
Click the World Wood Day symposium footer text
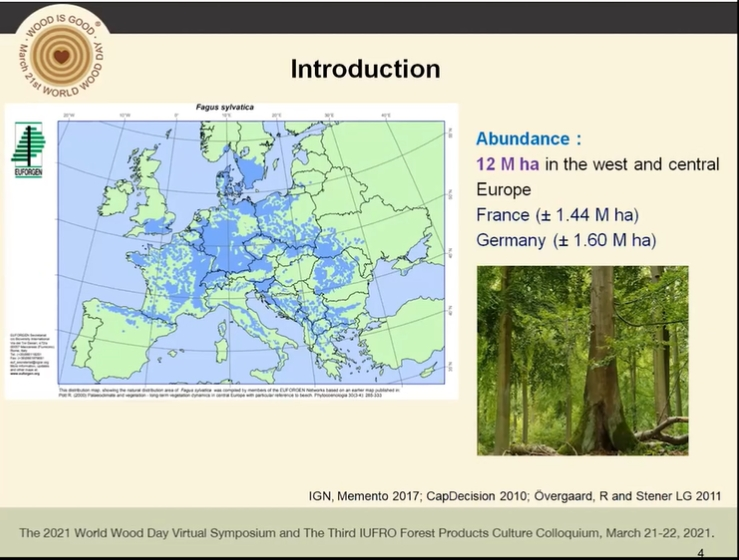(367, 533)
